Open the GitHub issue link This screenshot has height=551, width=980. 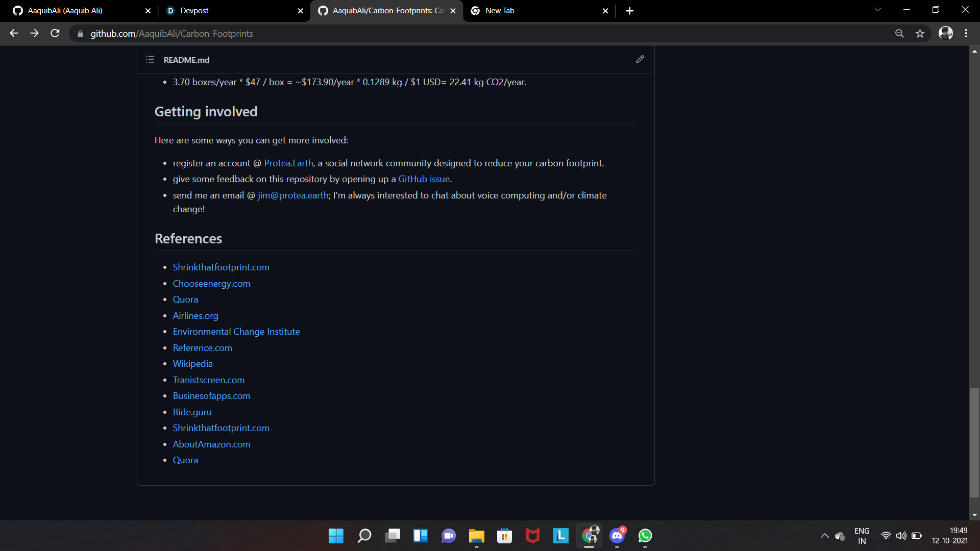[424, 179]
